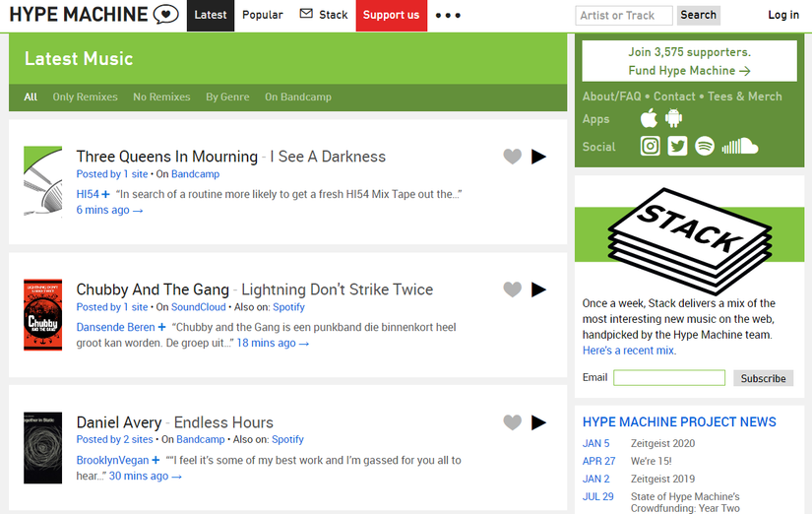Play I See A Darkness track
This screenshot has height=514, width=812.
(538, 157)
